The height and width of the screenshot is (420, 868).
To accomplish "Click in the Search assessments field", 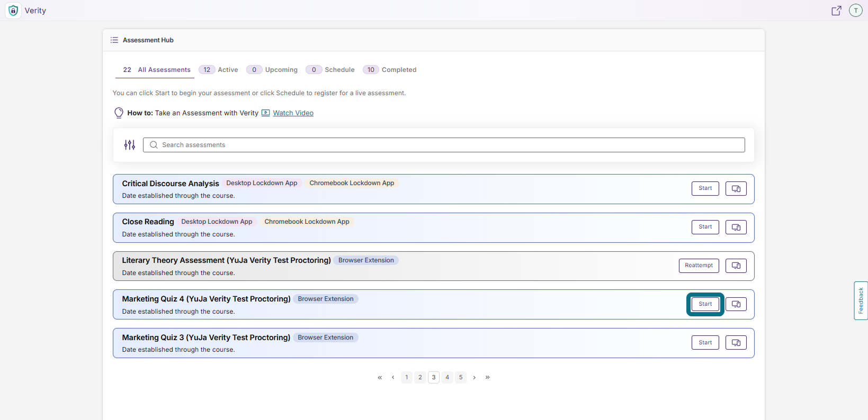I will [444, 145].
